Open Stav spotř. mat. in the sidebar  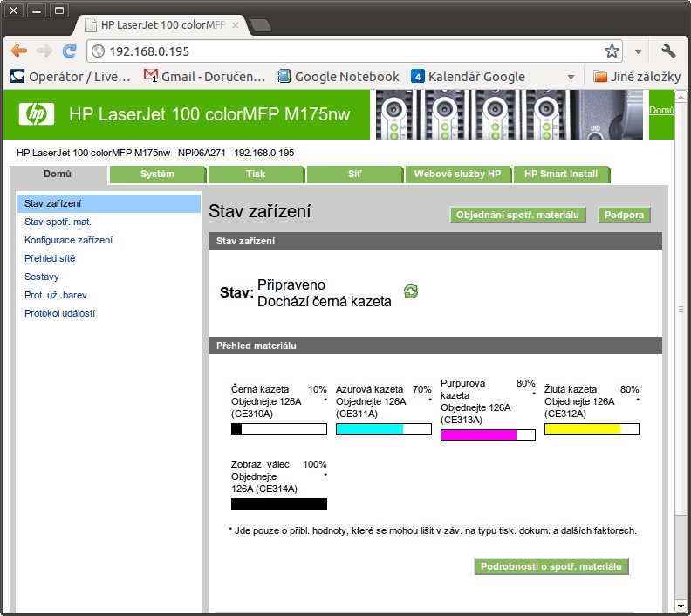tap(58, 222)
